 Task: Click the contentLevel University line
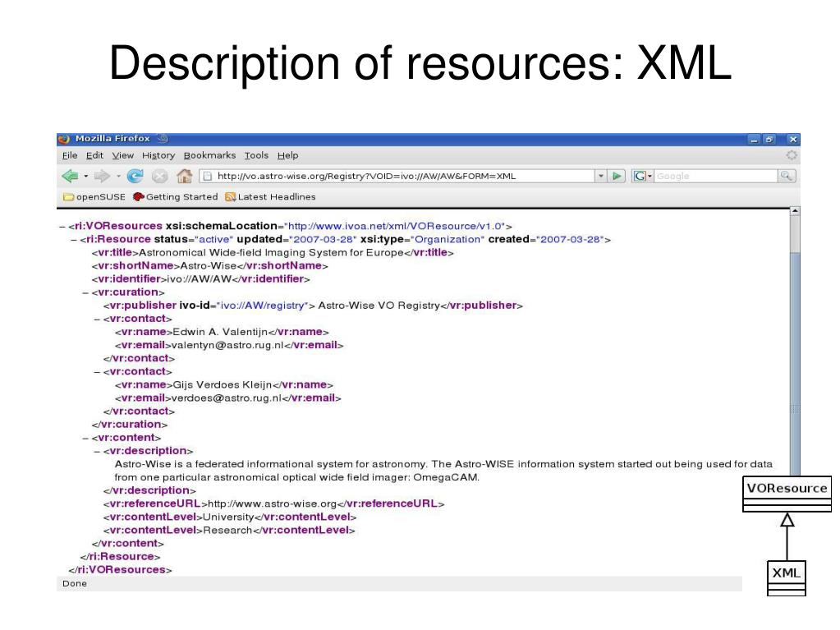(x=230, y=517)
